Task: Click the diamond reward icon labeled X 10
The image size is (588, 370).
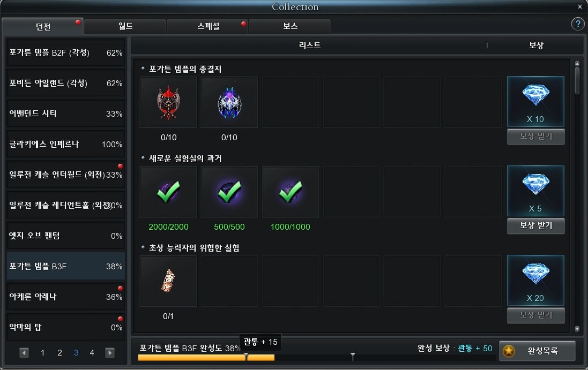Action: 535,102
